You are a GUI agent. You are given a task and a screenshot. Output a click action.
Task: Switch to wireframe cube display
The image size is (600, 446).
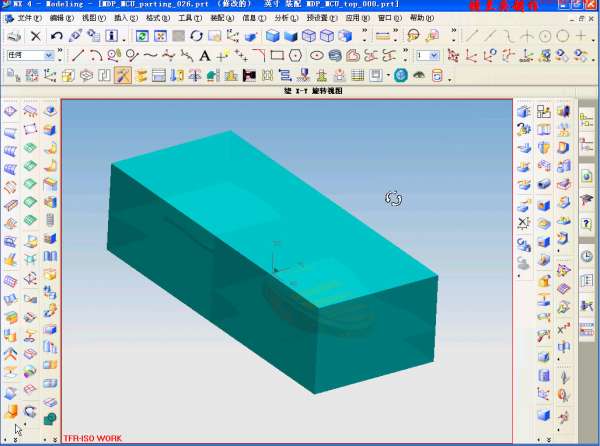tap(308, 36)
